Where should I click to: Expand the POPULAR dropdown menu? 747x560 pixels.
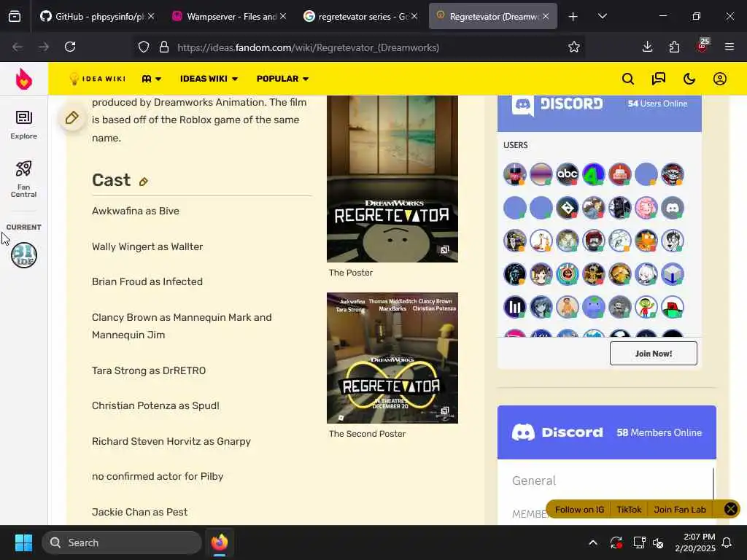pos(282,79)
